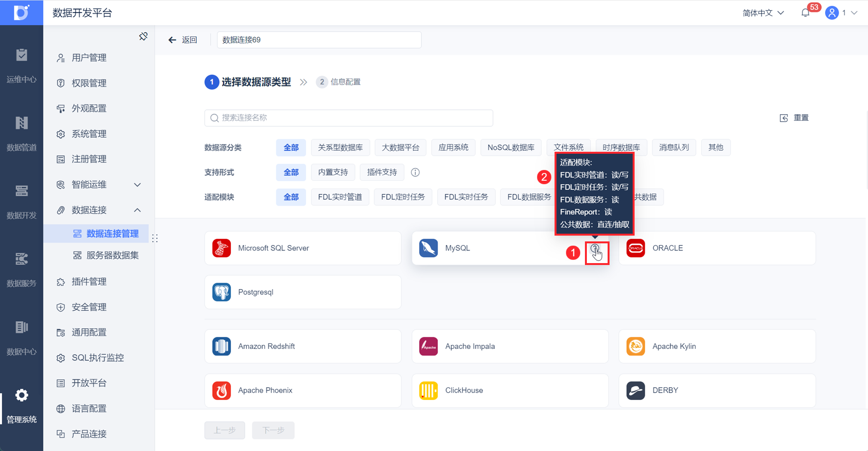Click the info icon beside 插件支持
The height and width of the screenshot is (451, 868).
[x=415, y=172]
